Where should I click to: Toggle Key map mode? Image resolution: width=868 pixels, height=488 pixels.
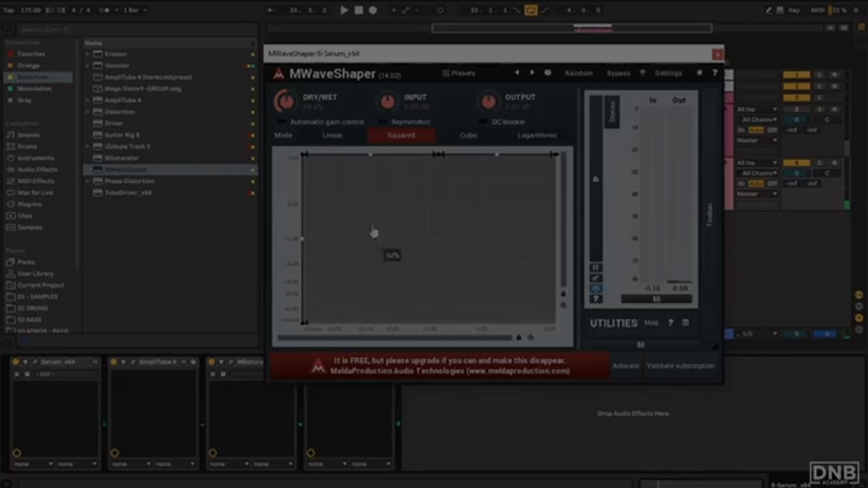[794, 10]
